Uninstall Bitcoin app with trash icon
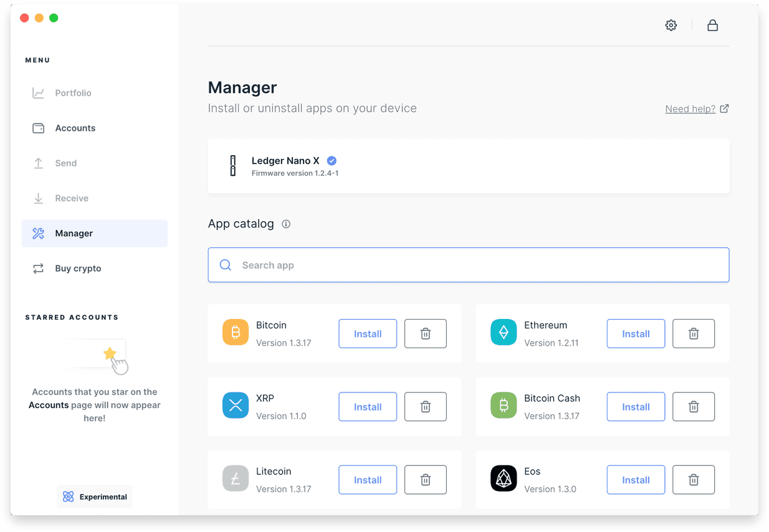Screen dimensions: 769x532 426,333
